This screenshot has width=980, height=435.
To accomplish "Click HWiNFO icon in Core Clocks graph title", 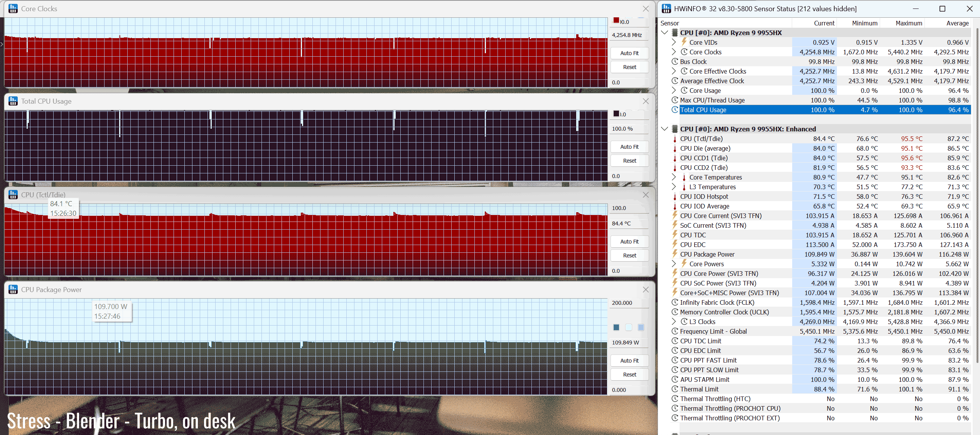I will [13, 8].
